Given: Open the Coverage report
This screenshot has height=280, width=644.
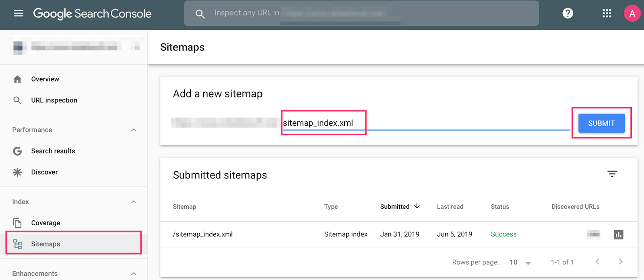Looking at the screenshot, I should [x=45, y=223].
